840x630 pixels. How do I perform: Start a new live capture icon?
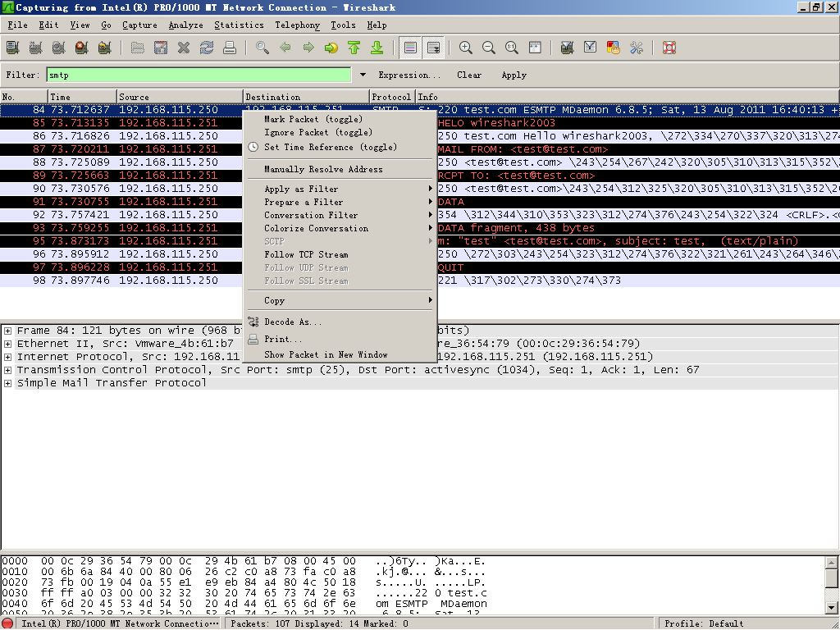tap(59, 48)
